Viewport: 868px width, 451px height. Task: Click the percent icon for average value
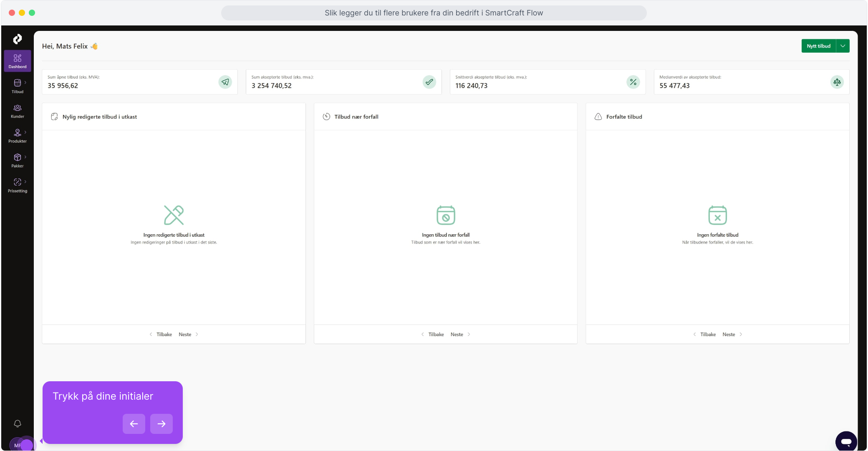tap(633, 82)
